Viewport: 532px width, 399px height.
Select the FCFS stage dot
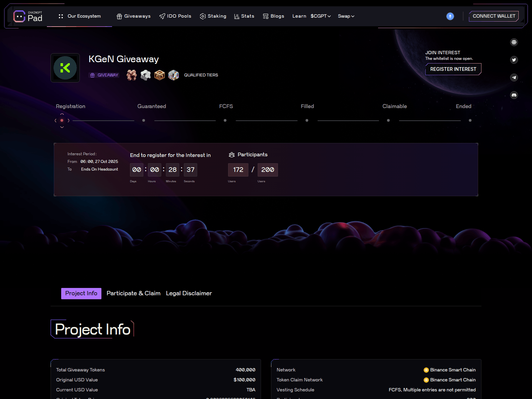coord(225,120)
